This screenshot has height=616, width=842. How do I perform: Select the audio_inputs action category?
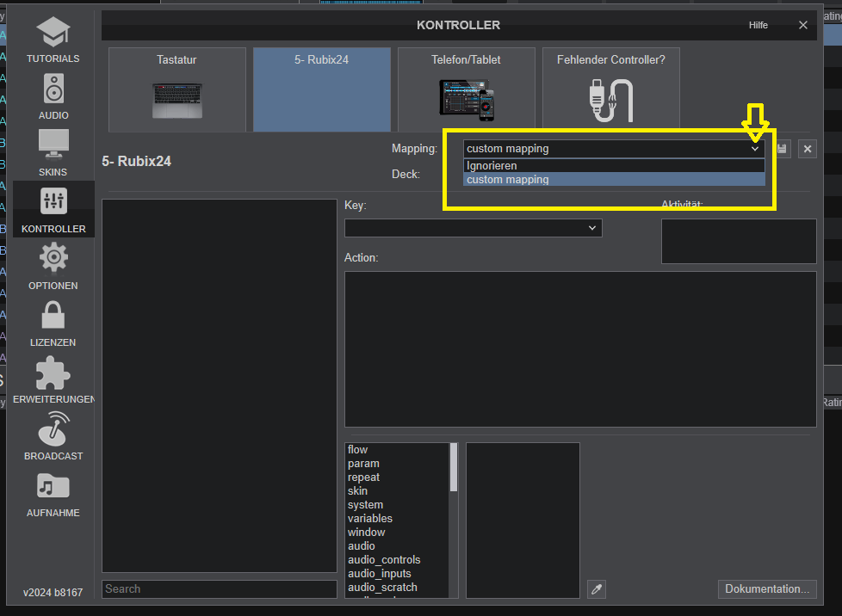coord(398,574)
